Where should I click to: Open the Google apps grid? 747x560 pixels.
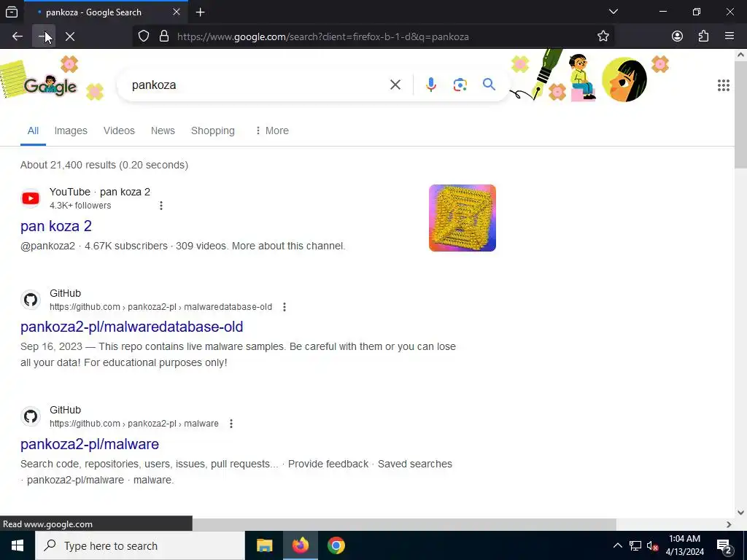[723, 85]
